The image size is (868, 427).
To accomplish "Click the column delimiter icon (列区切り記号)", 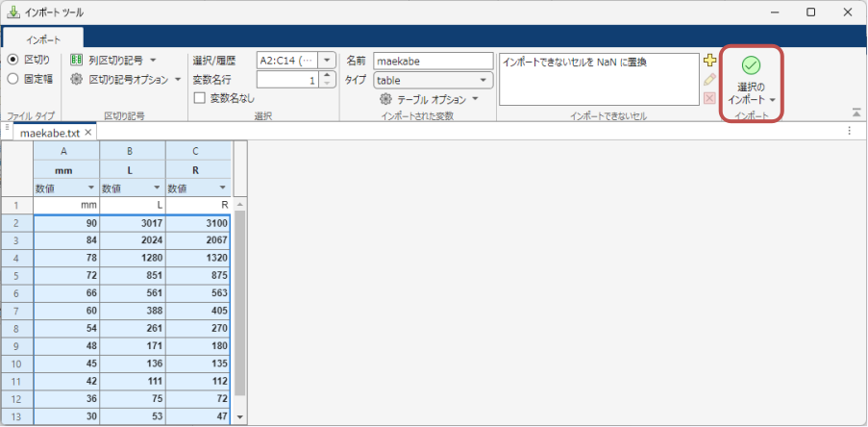I will tap(77, 60).
